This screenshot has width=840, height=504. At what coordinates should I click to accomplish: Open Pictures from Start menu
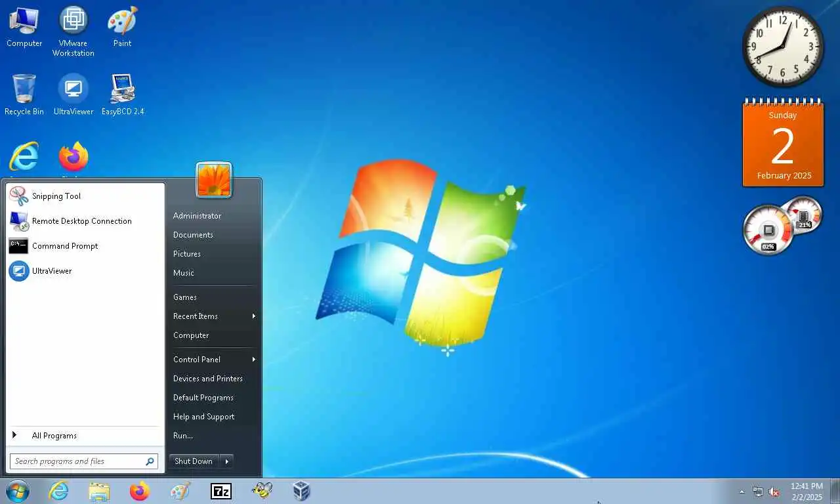187,254
